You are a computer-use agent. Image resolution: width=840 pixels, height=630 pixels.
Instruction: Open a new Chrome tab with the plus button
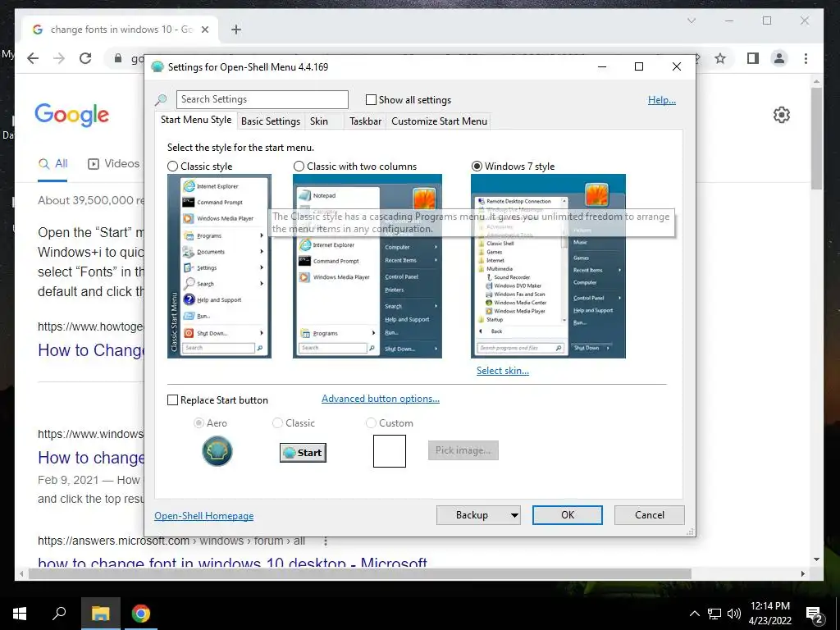236,30
